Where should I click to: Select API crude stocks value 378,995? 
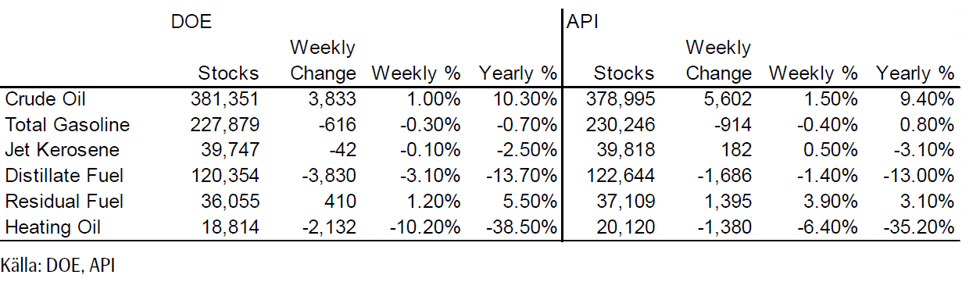pos(624,99)
